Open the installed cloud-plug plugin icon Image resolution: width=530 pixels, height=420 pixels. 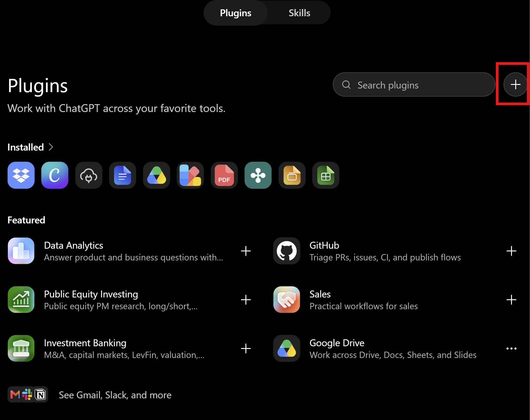click(89, 175)
